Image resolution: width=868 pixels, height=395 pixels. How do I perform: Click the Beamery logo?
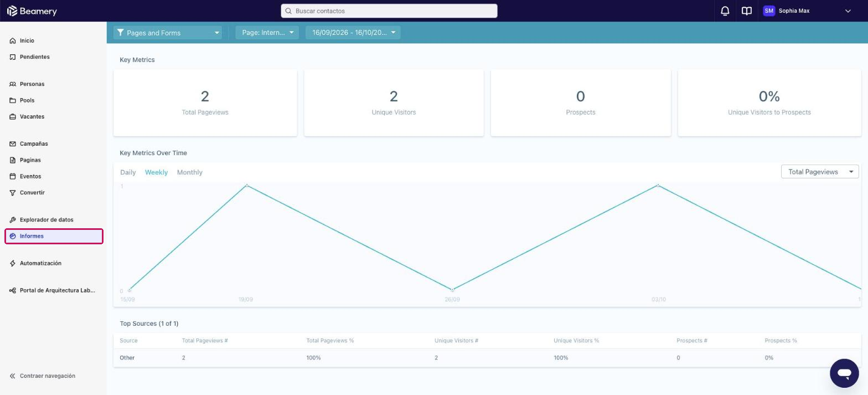(x=32, y=11)
